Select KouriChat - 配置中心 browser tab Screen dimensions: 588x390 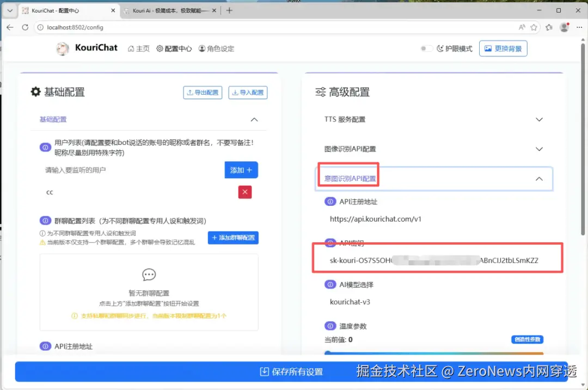pyautogui.click(x=68, y=10)
